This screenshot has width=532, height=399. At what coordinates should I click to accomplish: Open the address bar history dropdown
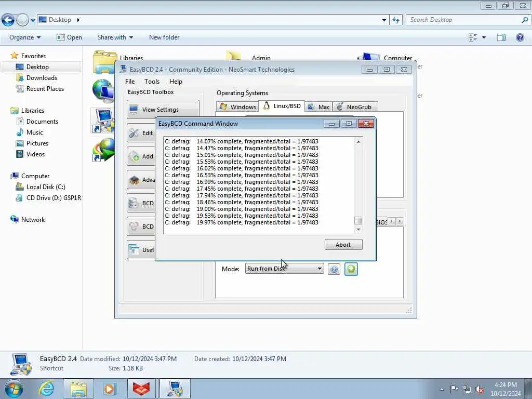click(384, 20)
